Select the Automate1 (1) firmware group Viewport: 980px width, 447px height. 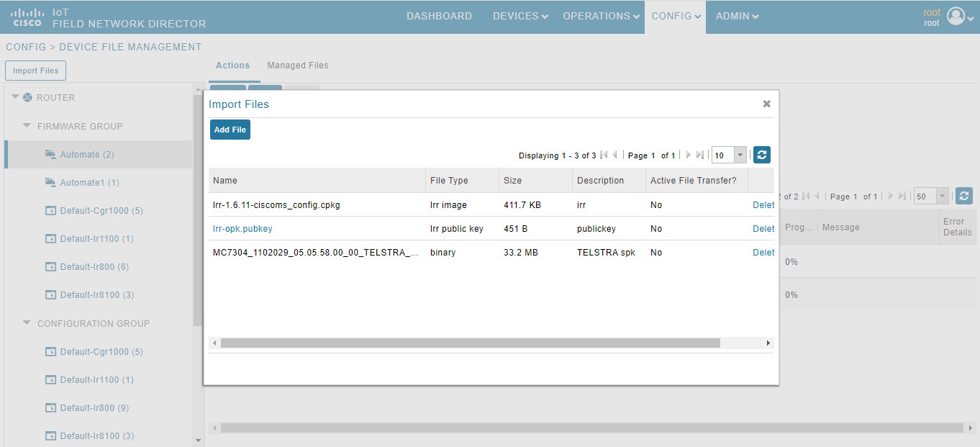click(x=90, y=183)
